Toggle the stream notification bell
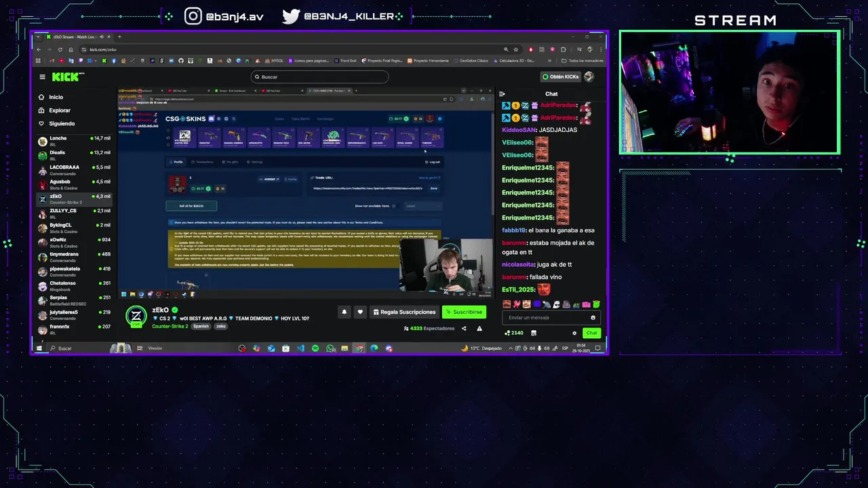This screenshot has width=868, height=488. pos(344,312)
